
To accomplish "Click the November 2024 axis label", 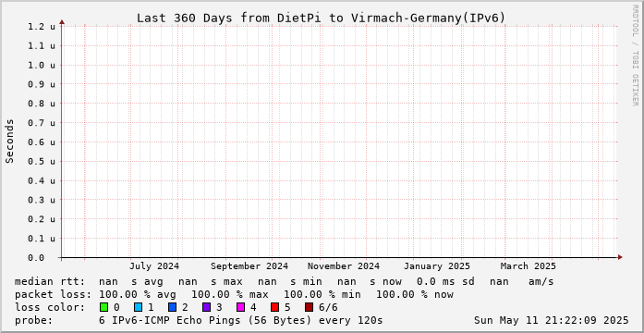I will [x=344, y=266].
